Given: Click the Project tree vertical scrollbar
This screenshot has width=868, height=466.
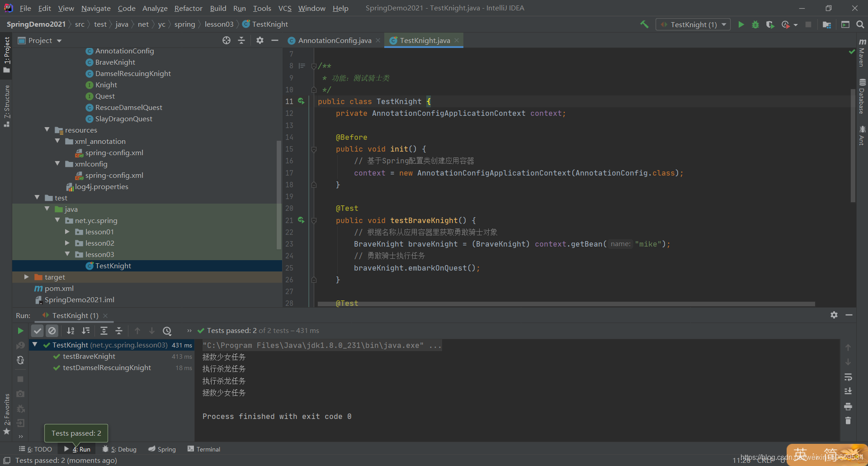Looking at the screenshot, I should click(x=279, y=195).
